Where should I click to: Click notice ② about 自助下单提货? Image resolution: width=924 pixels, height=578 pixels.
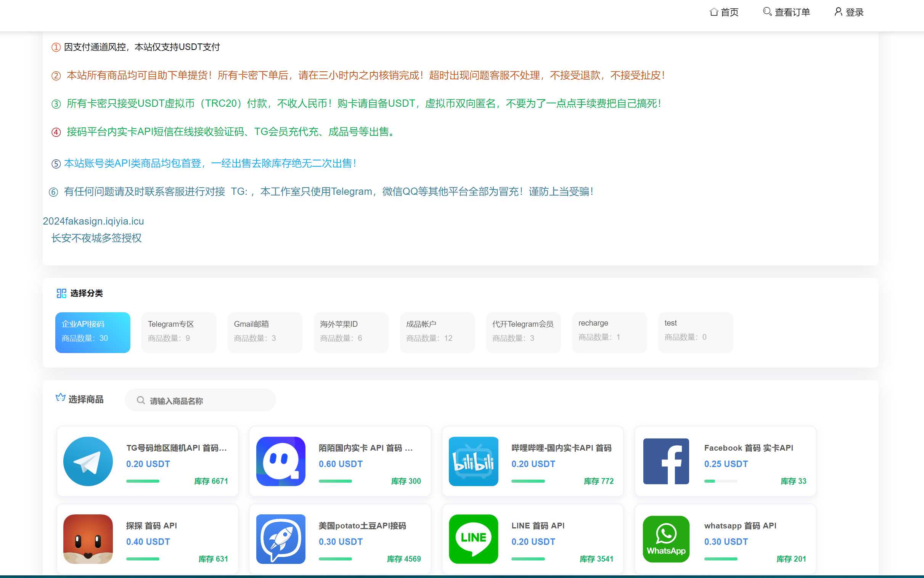358,75
